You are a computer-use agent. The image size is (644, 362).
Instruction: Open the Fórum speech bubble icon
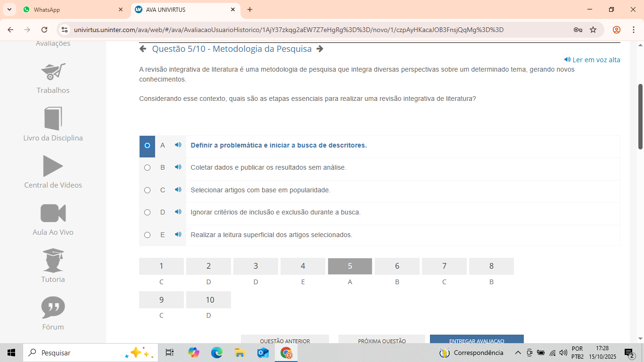point(53,307)
